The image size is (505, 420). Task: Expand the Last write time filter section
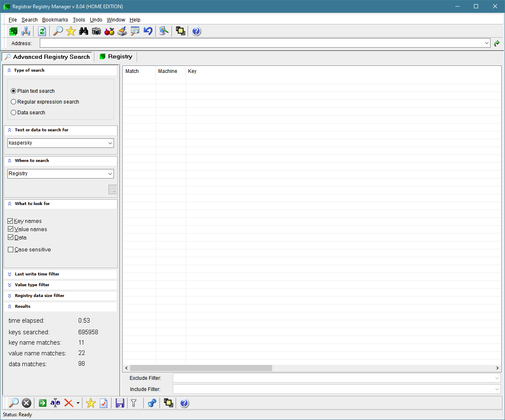37,274
